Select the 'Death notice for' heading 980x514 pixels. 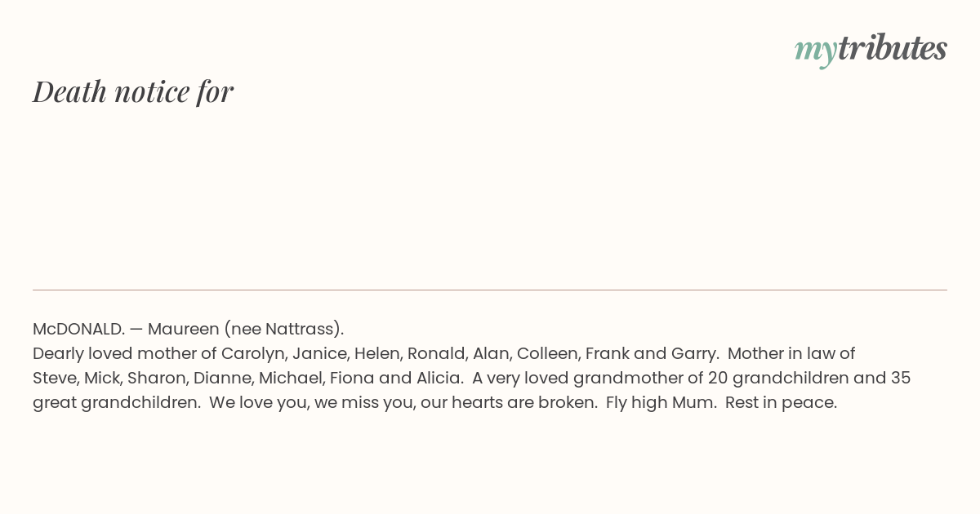[x=133, y=91]
